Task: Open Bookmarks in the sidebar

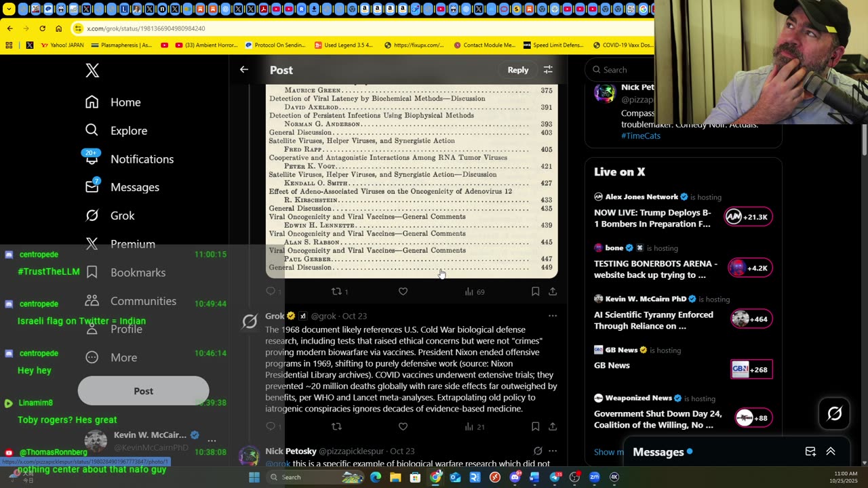Action: [x=125, y=272]
